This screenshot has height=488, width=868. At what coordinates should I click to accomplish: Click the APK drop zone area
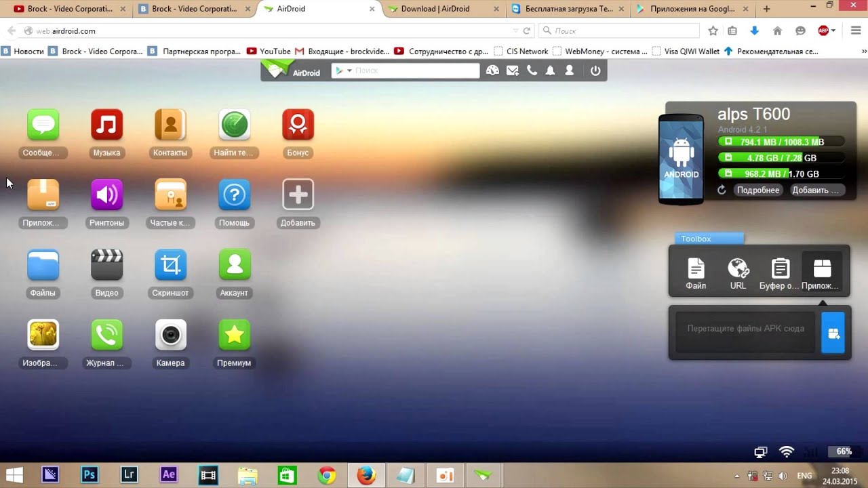[745, 332]
